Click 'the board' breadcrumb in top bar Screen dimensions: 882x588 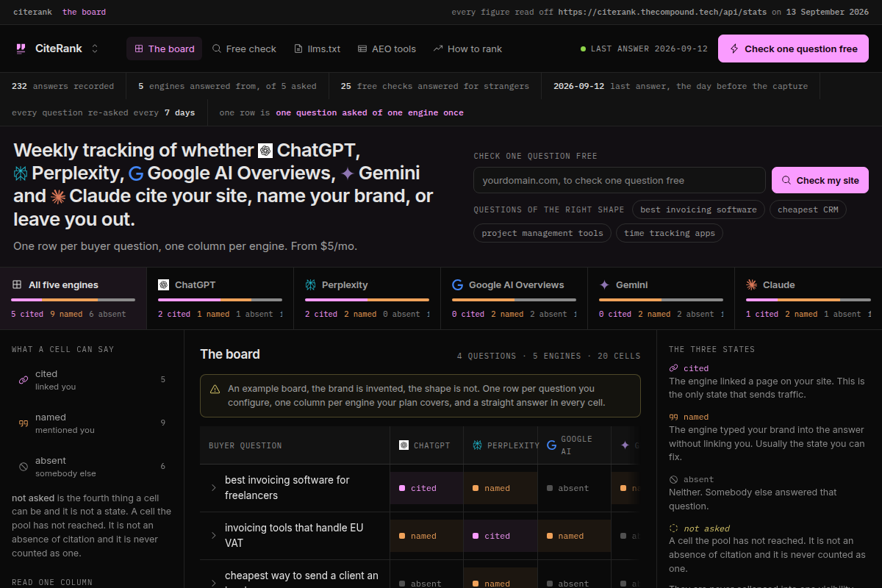pos(84,12)
